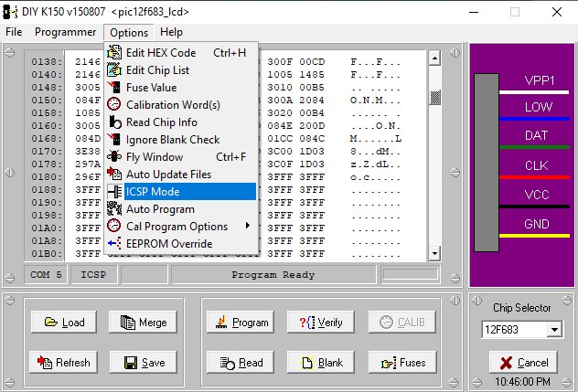The image size is (578, 392).
Task: Select ICSP Mode menu entry
Action: pyautogui.click(x=181, y=192)
